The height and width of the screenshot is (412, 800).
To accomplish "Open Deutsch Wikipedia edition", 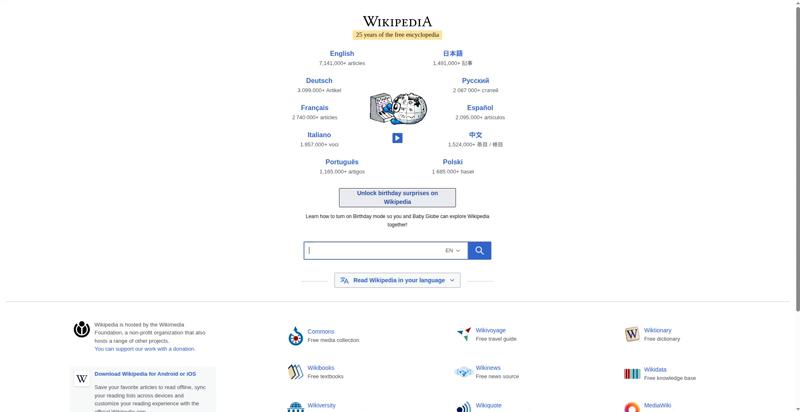I will (319, 81).
